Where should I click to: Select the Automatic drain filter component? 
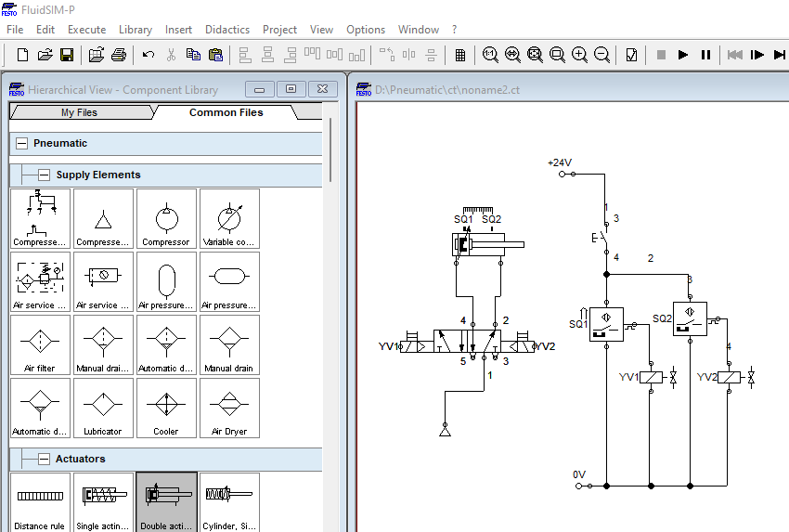tap(166, 344)
